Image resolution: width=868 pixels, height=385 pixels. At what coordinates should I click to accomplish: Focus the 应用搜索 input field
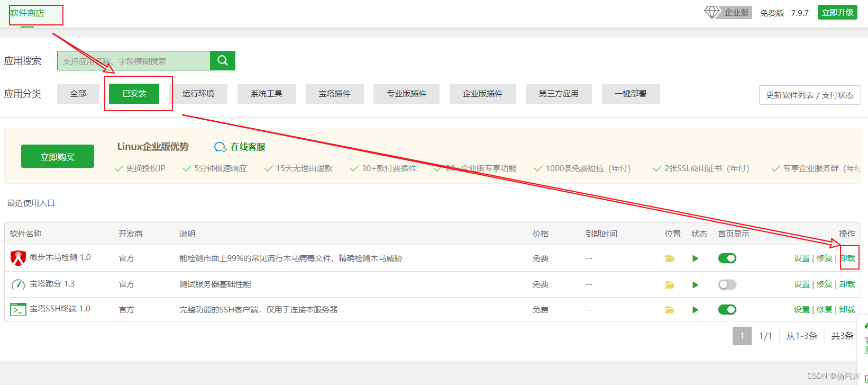pos(134,61)
